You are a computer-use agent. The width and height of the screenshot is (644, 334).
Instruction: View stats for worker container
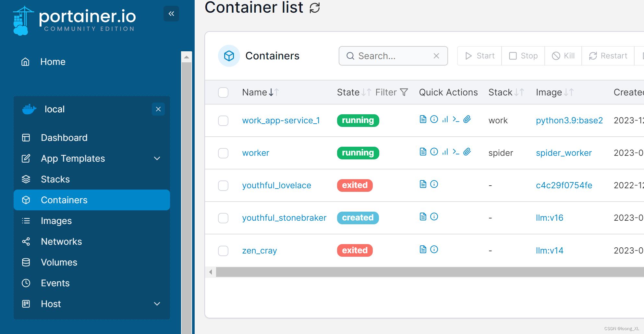click(445, 152)
